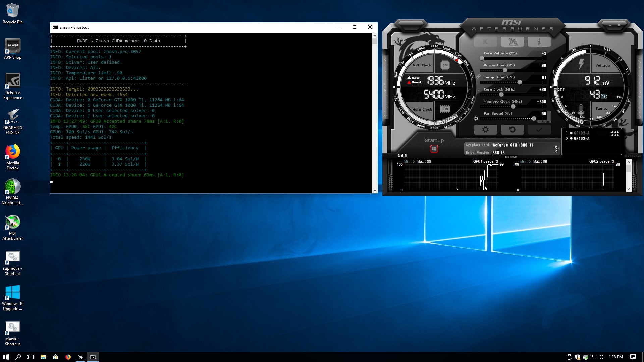The width and height of the screenshot is (644, 362).
Task: Apply settings with the checkmark button
Action: tap(539, 130)
